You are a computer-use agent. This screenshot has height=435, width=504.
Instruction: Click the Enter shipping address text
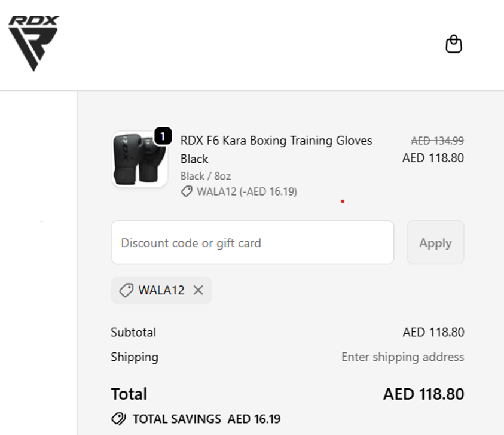[402, 357]
